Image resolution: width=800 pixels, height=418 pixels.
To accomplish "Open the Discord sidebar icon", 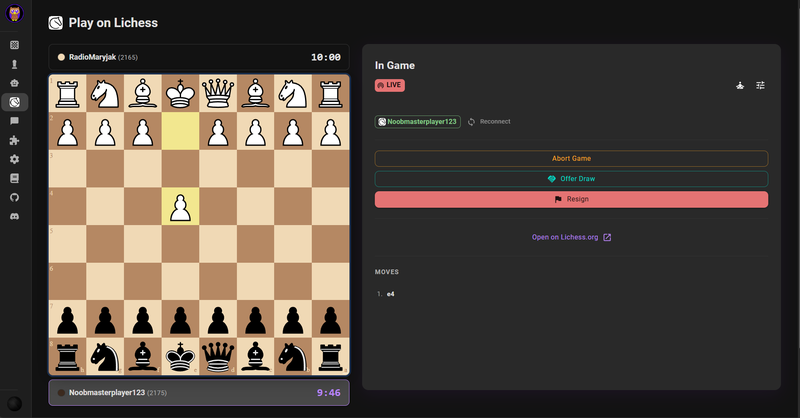I will 14,216.
